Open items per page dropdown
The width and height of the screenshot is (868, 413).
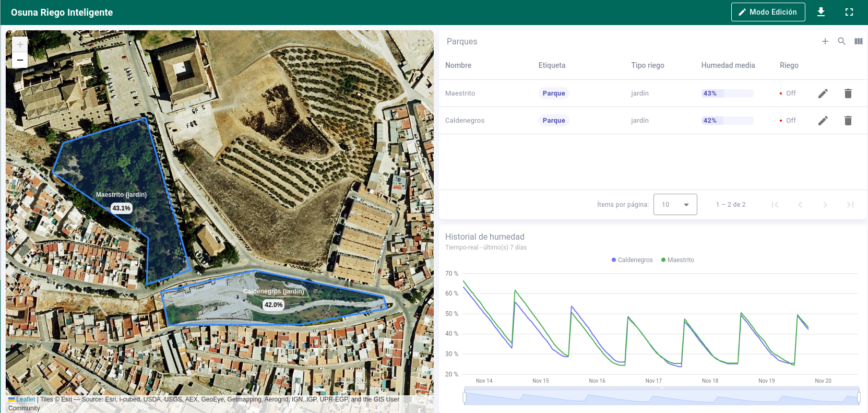tap(675, 205)
